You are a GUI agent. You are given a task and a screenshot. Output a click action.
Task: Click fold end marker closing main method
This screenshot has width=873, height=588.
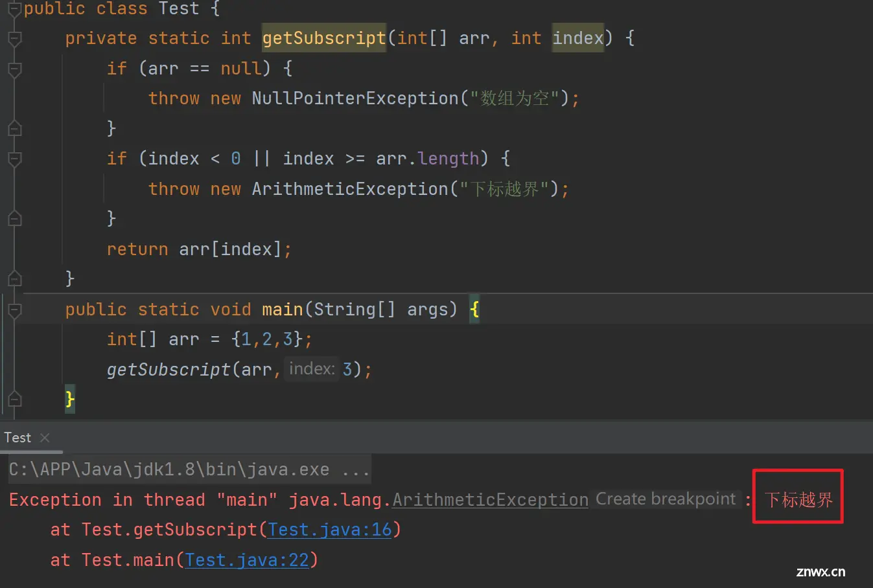click(x=14, y=399)
